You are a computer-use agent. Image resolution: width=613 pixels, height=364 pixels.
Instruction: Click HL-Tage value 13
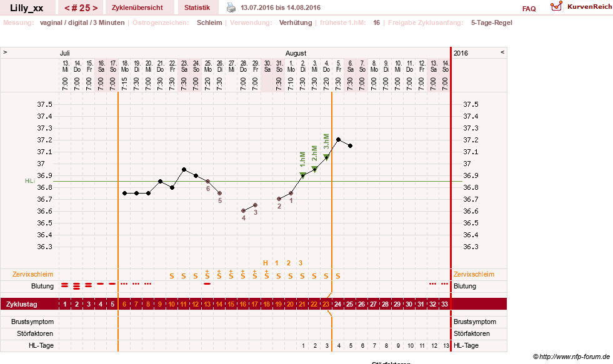click(x=446, y=346)
